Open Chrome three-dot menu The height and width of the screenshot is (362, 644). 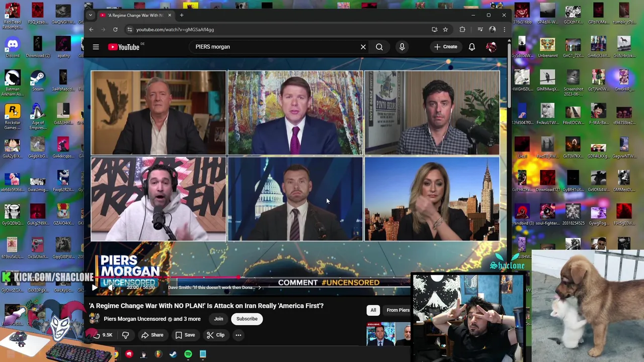click(504, 30)
